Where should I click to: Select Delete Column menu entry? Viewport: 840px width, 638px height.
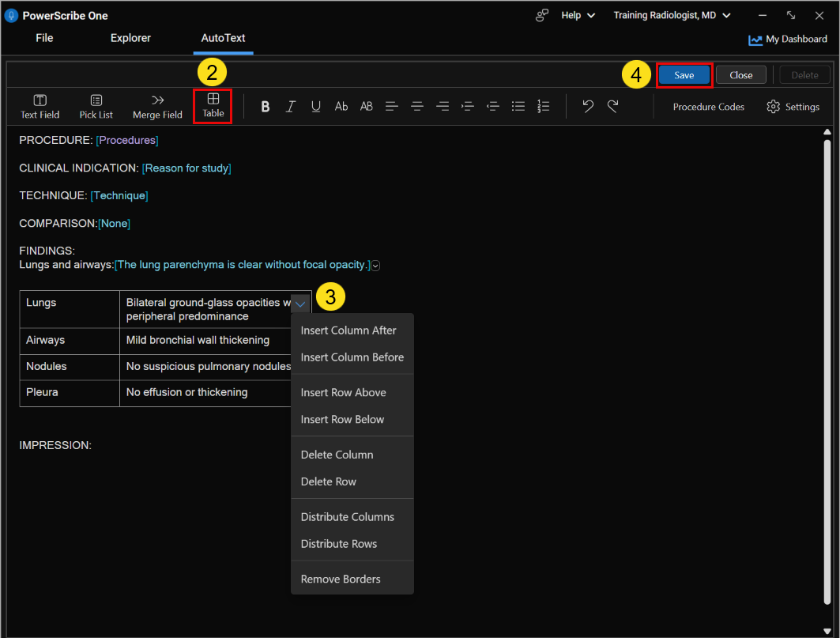click(352, 455)
